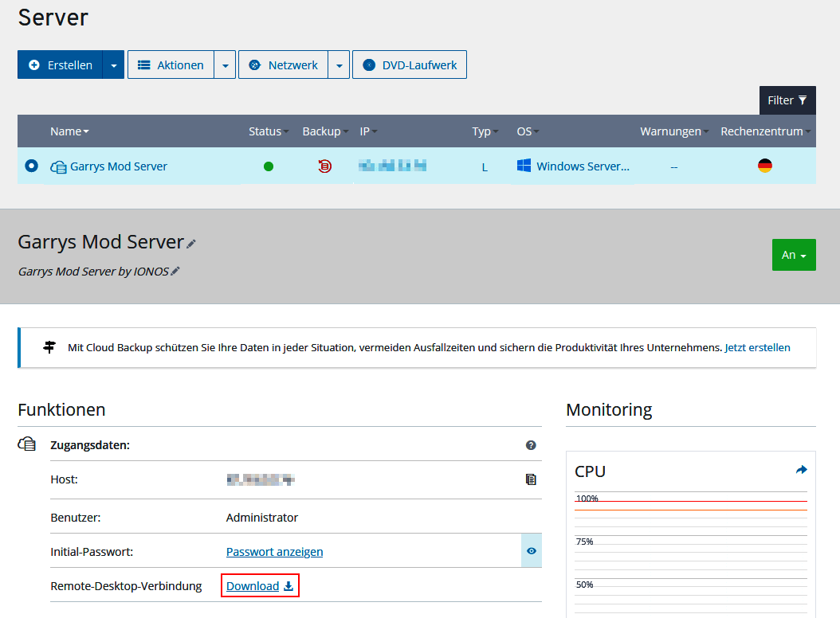The image size is (840, 618).
Task: Click the CPU chart expand arrow icon
Action: point(801,469)
